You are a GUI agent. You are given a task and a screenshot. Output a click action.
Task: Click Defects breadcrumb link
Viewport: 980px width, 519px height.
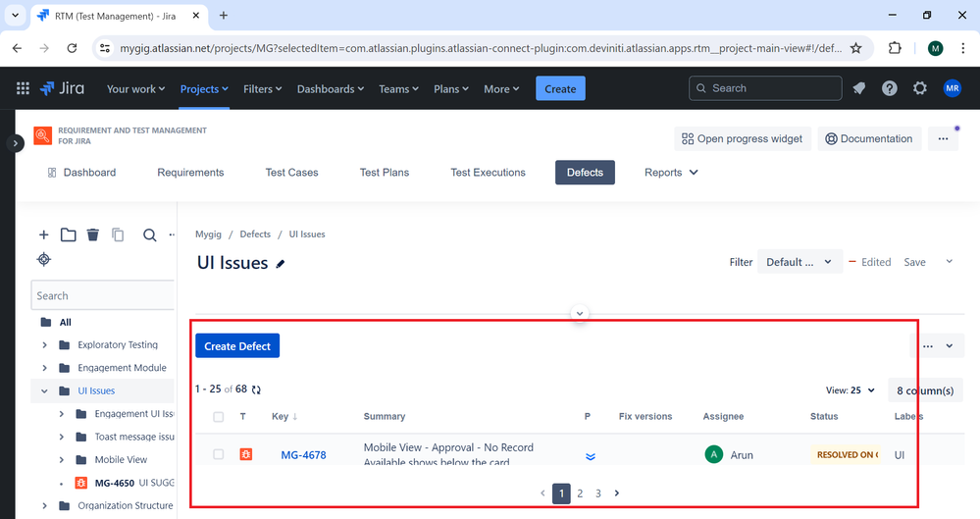pyautogui.click(x=255, y=234)
